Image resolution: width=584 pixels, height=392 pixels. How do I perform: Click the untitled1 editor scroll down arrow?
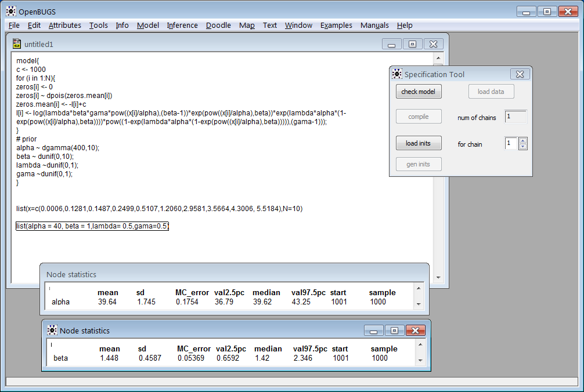coord(438,277)
